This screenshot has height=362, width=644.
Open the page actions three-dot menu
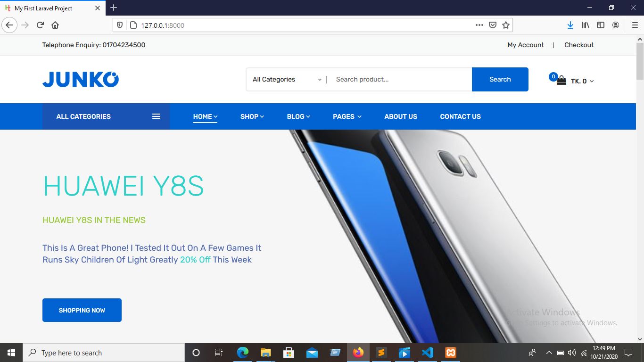coord(479,25)
